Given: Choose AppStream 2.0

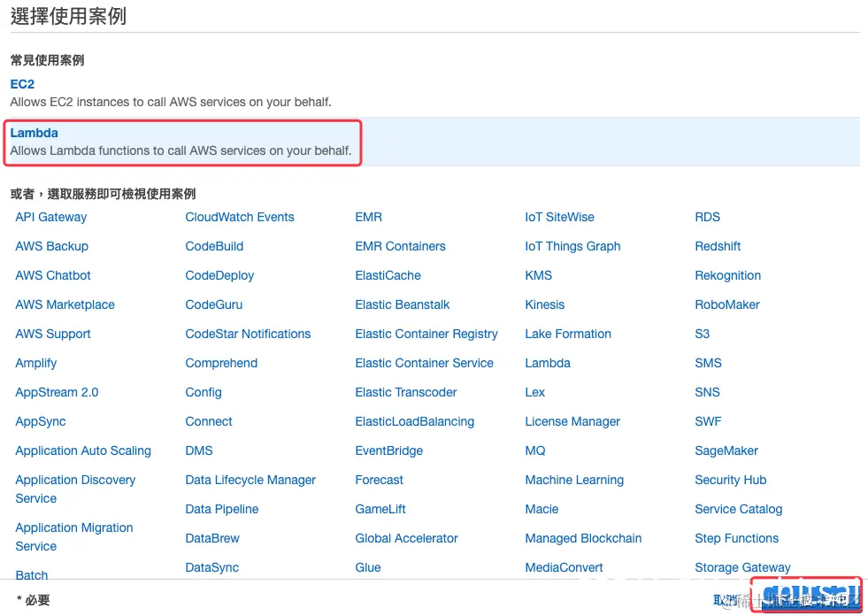Looking at the screenshot, I should click(x=57, y=393).
